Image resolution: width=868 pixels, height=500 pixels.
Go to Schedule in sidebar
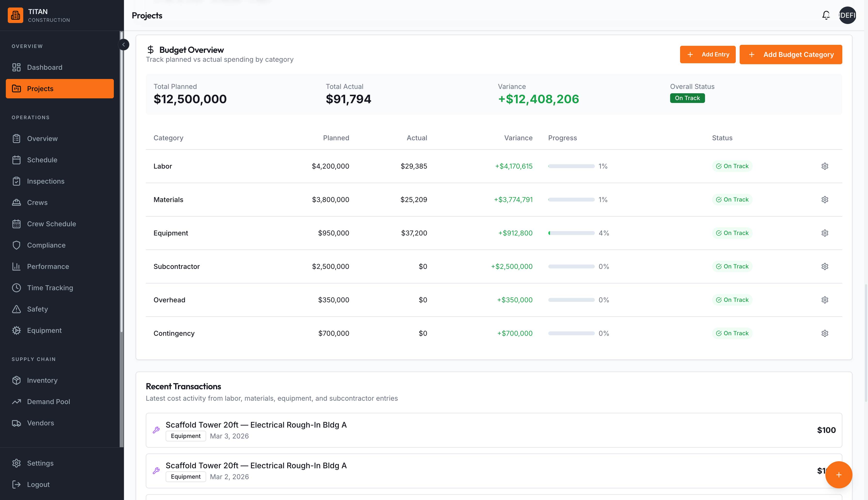60,160
